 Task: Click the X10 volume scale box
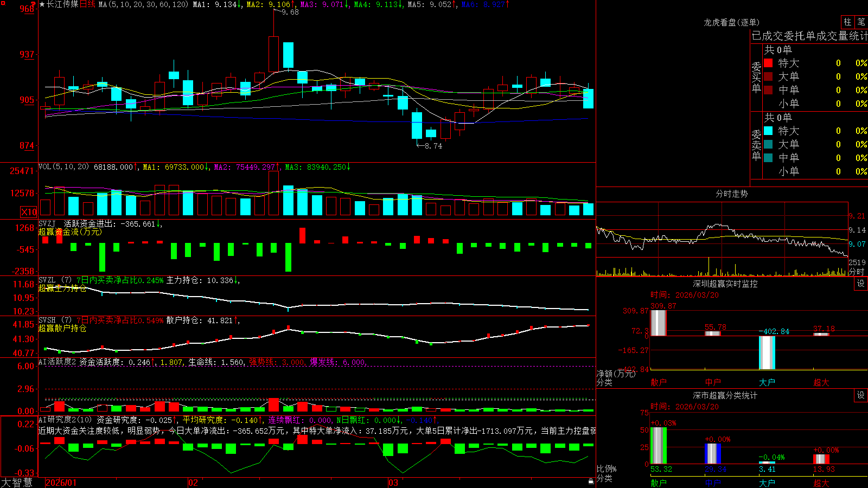29,212
